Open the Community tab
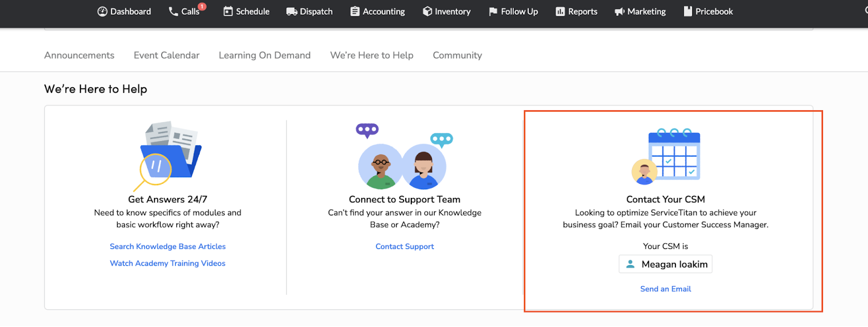This screenshot has height=327, width=868. pos(457,55)
